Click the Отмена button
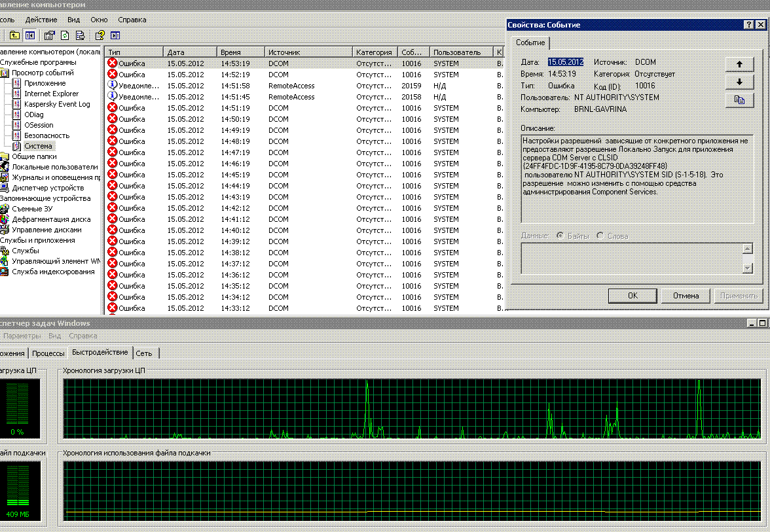The width and height of the screenshot is (770, 532). point(686,296)
